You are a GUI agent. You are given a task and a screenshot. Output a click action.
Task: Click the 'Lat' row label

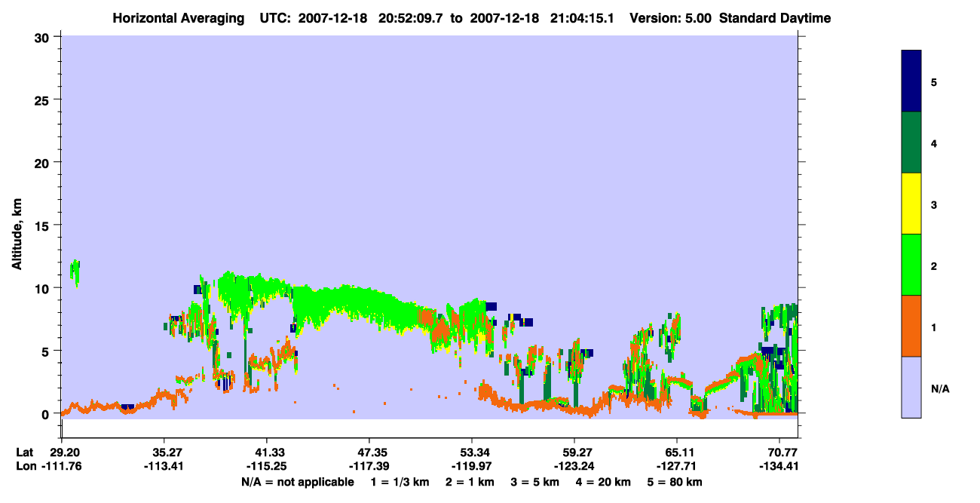25,452
